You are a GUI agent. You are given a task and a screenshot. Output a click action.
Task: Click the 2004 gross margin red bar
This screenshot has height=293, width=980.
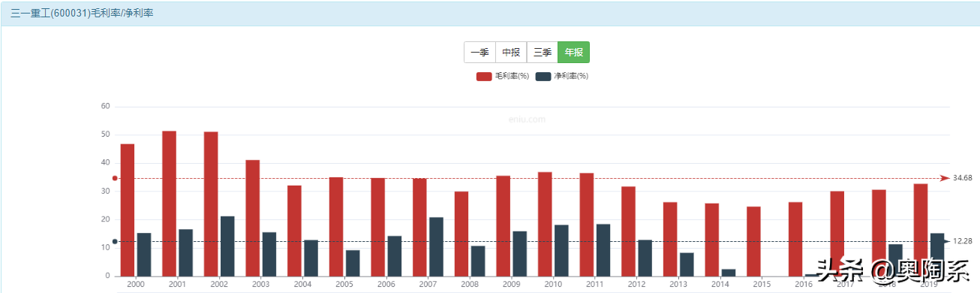(294, 231)
